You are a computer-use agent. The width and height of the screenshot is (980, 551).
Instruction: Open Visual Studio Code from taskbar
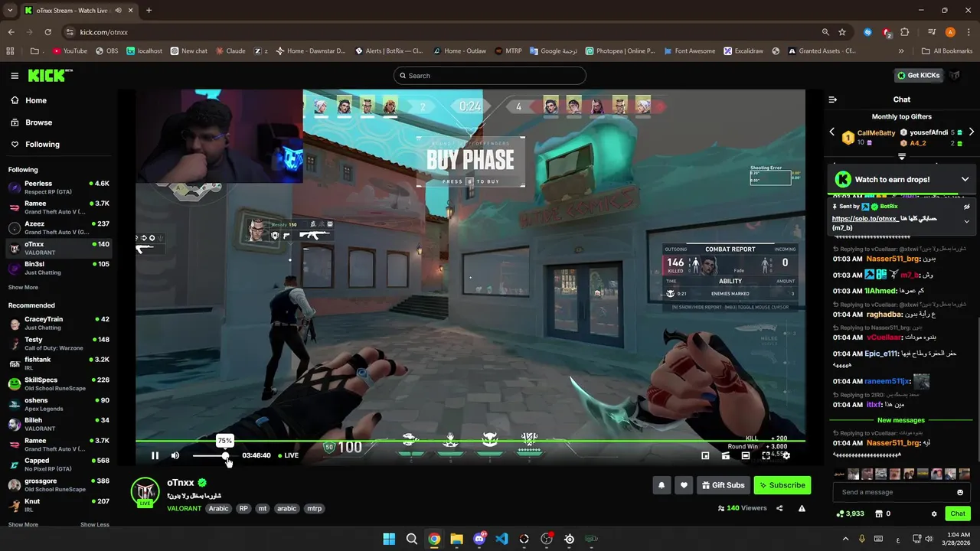[x=501, y=539]
